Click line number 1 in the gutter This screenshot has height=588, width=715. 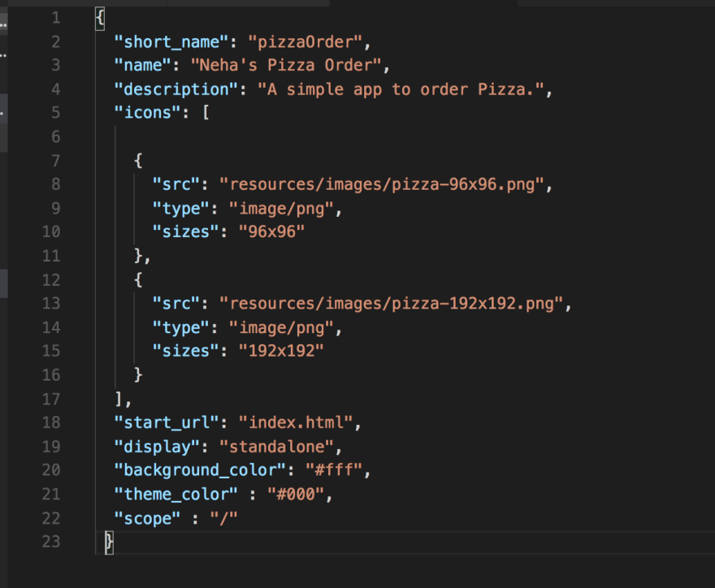click(55, 18)
